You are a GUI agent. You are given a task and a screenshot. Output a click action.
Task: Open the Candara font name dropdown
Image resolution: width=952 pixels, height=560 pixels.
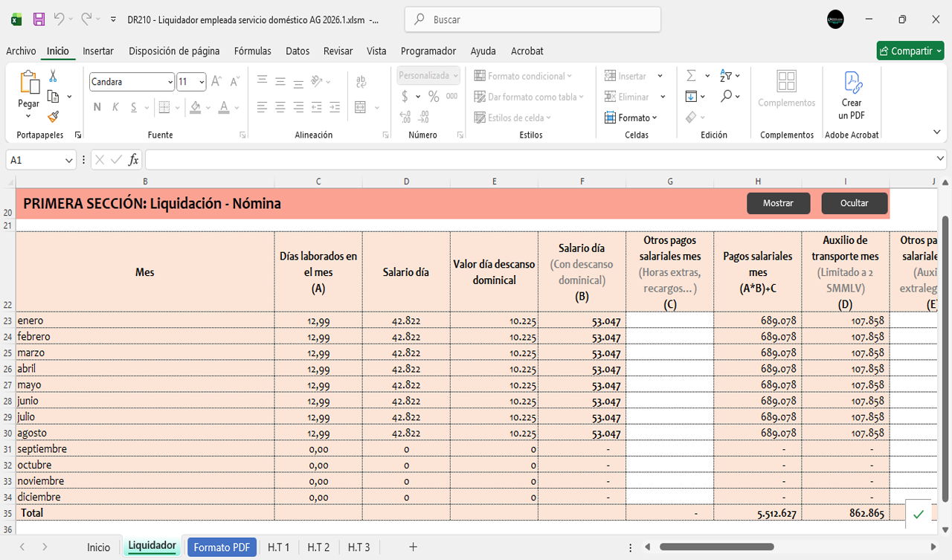(x=170, y=82)
